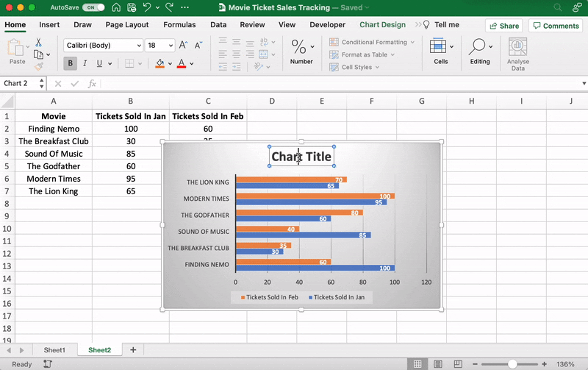Open the Insert ribbon tab
The height and width of the screenshot is (370, 588).
pyautogui.click(x=49, y=25)
